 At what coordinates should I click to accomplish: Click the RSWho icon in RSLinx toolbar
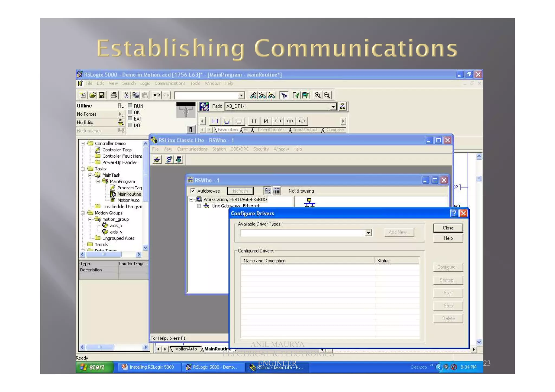pos(157,160)
